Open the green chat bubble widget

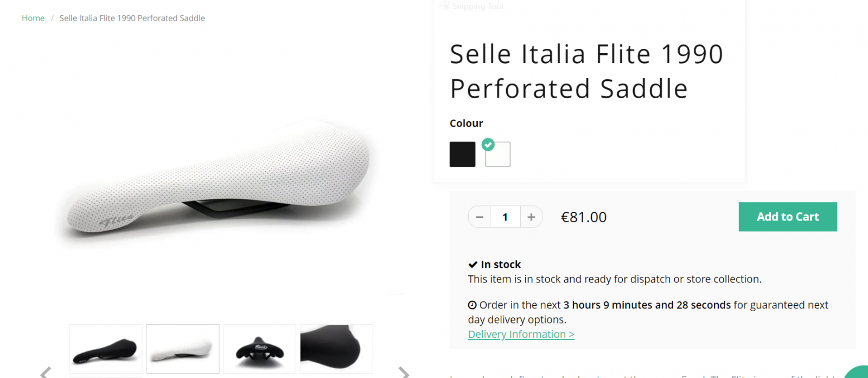(858, 373)
